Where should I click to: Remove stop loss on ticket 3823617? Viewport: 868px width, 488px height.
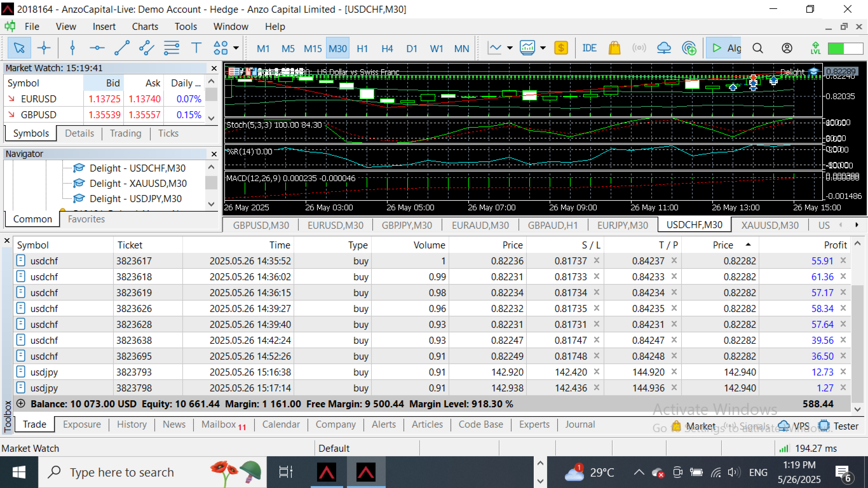coord(597,261)
